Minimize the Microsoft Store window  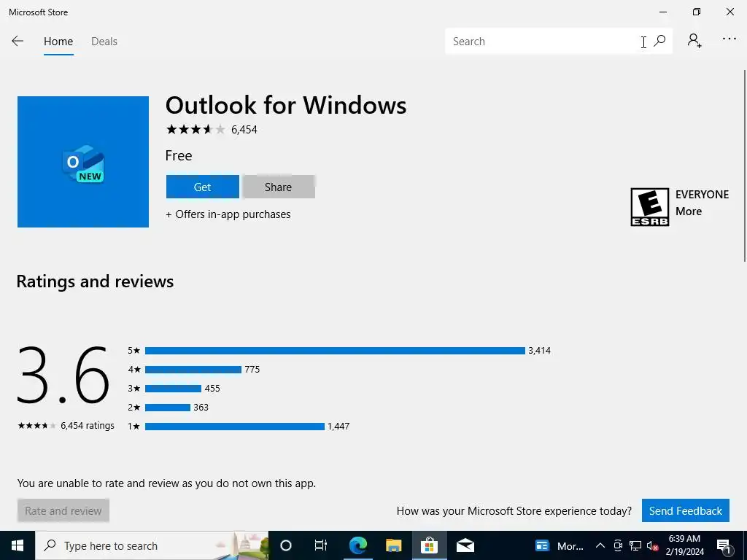coord(663,12)
